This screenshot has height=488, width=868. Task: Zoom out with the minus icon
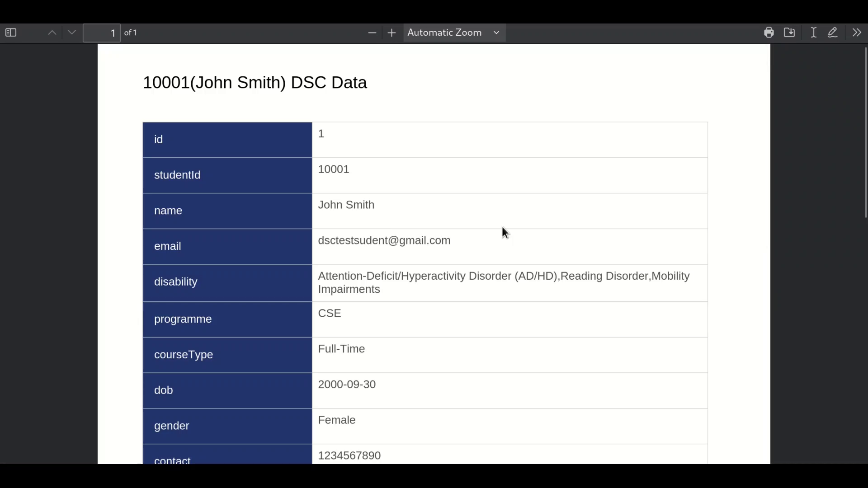click(x=372, y=33)
